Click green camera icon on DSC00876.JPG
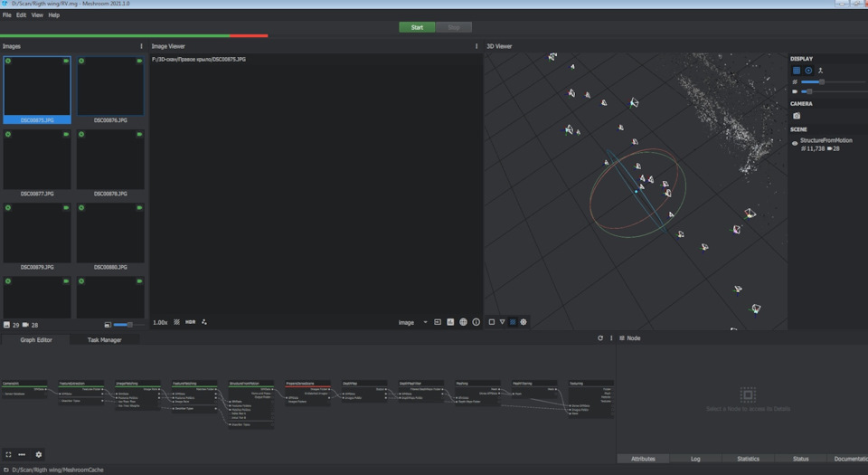This screenshot has width=868, height=475. click(139, 61)
